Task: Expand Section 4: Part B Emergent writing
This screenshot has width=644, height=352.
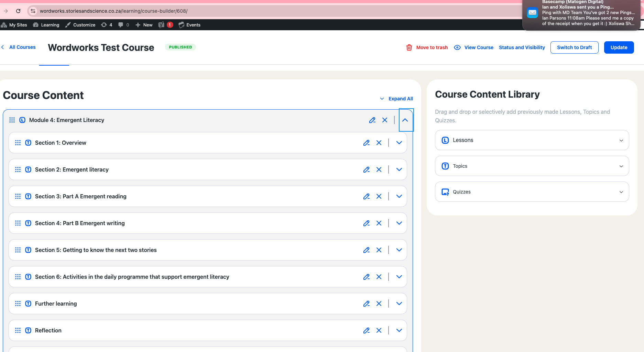Action: (399, 223)
